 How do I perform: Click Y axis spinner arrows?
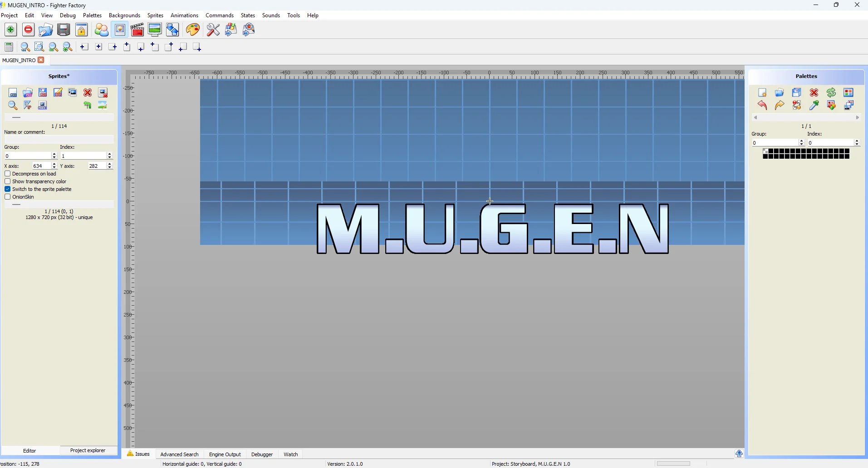[110, 166]
